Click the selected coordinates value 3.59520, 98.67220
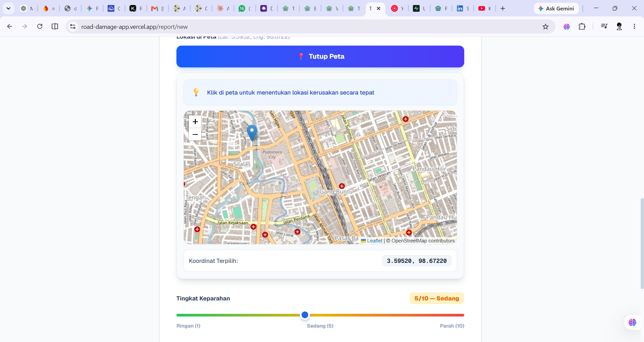This screenshot has width=644, height=342. point(417,261)
